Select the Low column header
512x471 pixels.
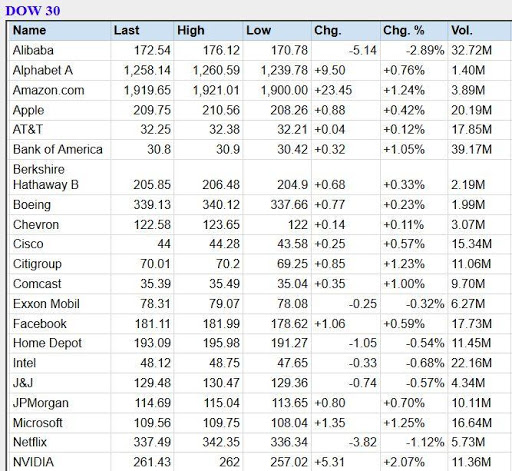tap(258, 30)
